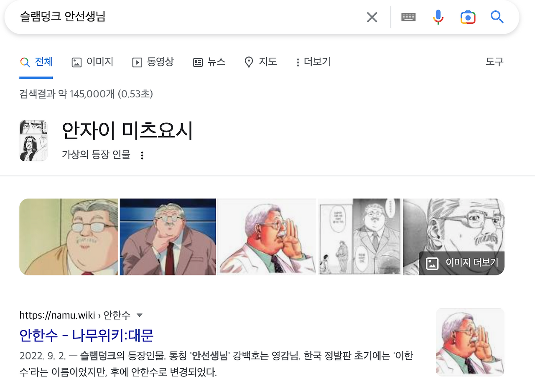Open the 도구 search tools
This screenshot has height=392, width=535.
coord(494,62)
